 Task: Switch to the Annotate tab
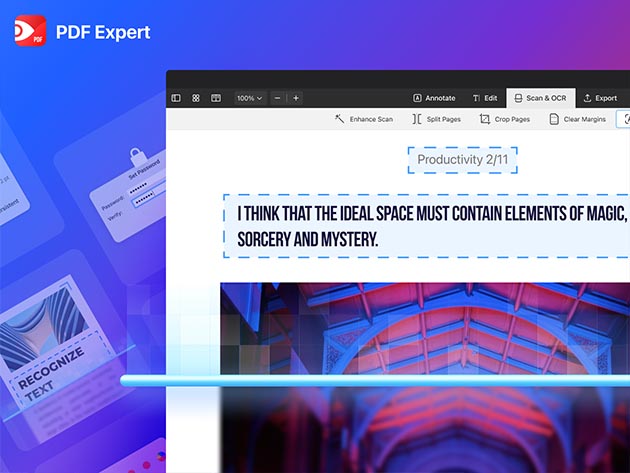(434, 98)
